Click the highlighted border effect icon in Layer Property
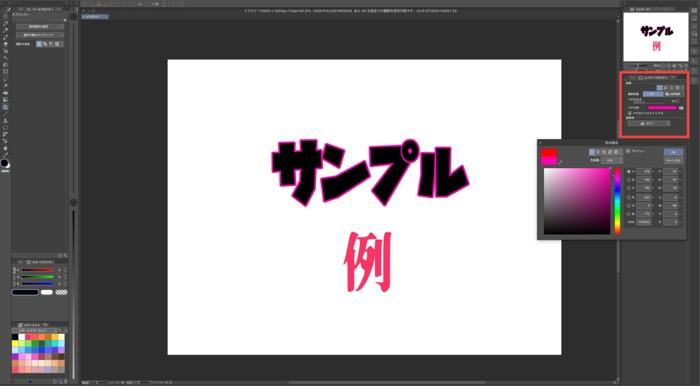The height and width of the screenshot is (386, 700). pyautogui.click(x=659, y=88)
